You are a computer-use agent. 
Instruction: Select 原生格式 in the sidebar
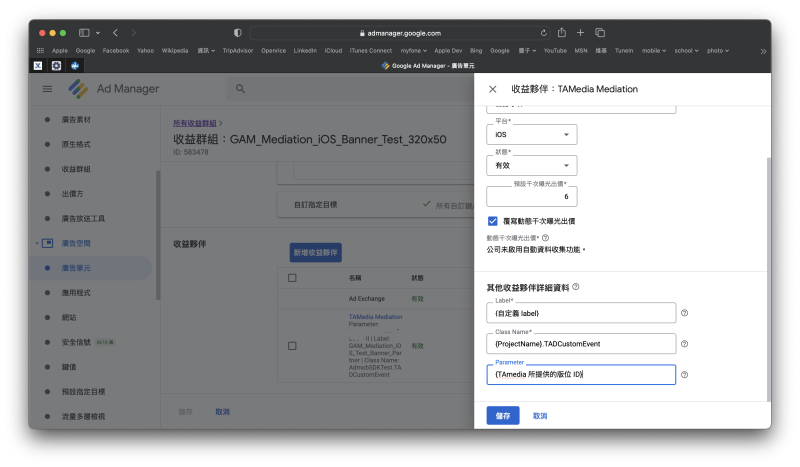(x=76, y=144)
